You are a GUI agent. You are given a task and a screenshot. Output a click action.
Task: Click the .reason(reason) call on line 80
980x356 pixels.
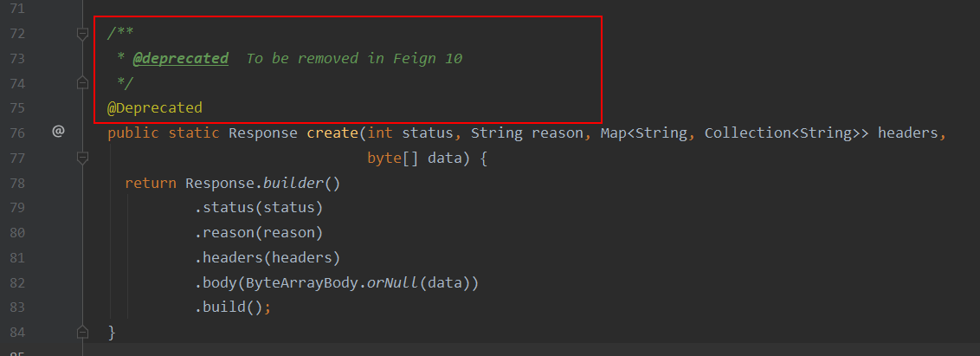point(258,233)
